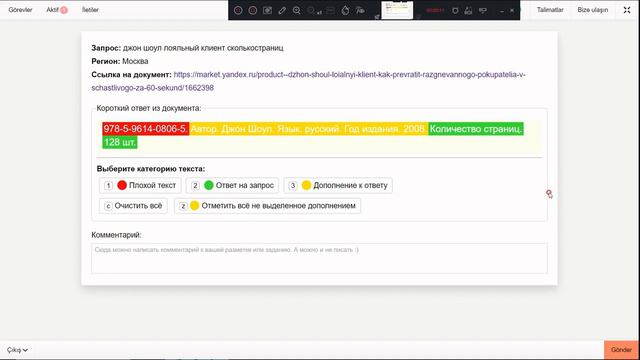Open the Talimatlar instructions menu
This screenshot has width=640, height=360.
tap(550, 10)
